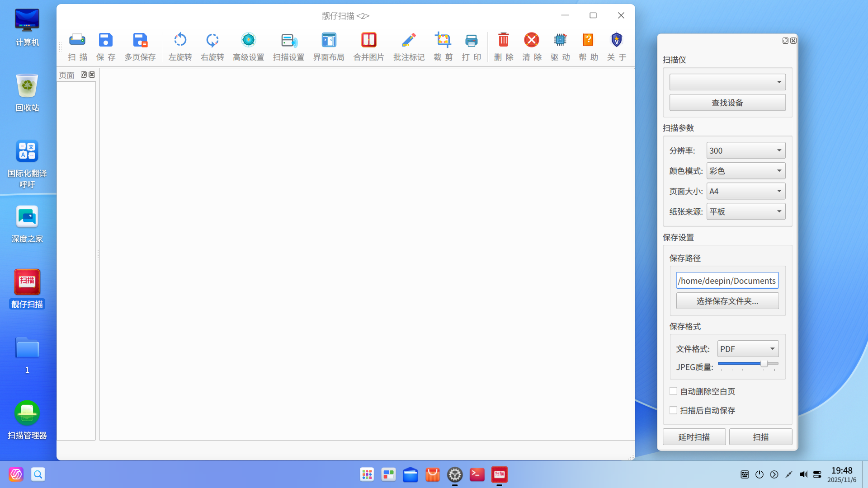Open the scanner device dropdown

[x=727, y=82]
